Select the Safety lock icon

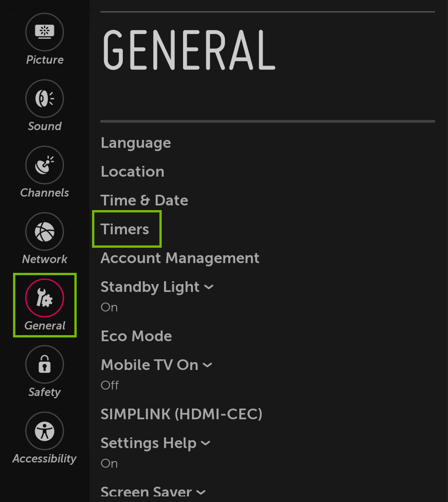pyautogui.click(x=45, y=364)
